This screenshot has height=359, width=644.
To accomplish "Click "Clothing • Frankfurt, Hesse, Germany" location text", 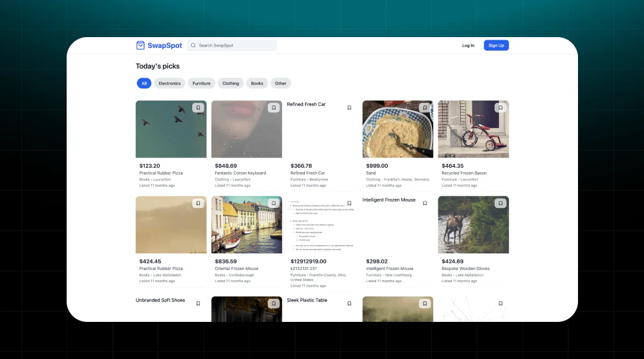I will [x=397, y=180].
